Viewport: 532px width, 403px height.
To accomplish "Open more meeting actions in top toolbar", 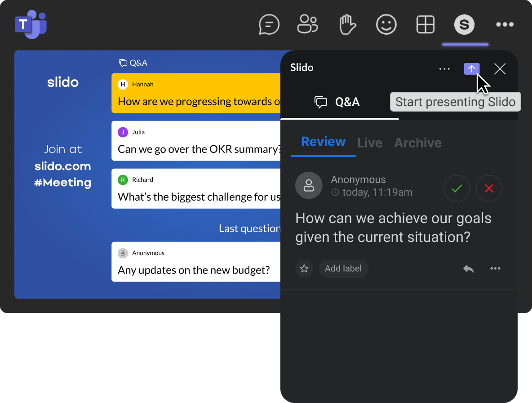I will [x=505, y=24].
